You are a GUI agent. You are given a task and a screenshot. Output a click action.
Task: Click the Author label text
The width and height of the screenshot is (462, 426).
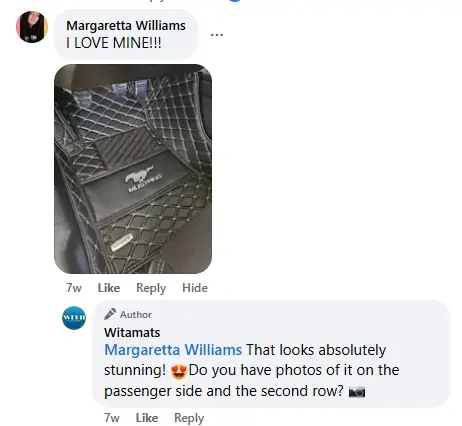(x=136, y=314)
